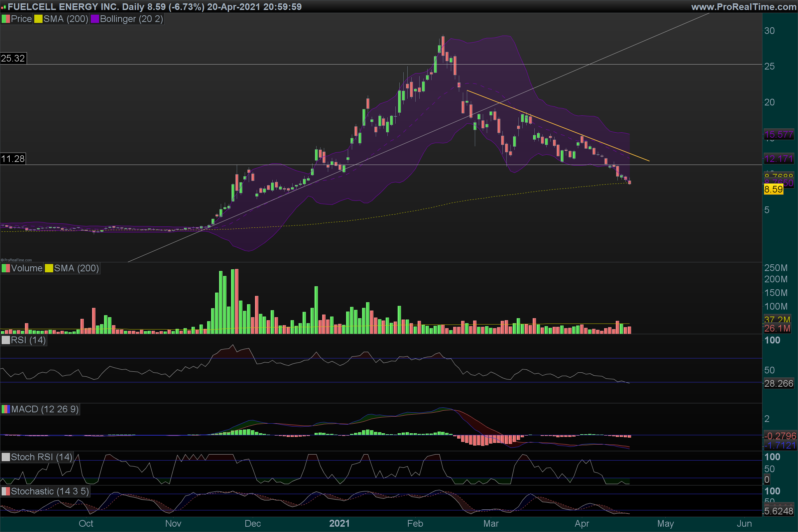Click the 5.6248 Stochastic value label

click(x=778, y=511)
